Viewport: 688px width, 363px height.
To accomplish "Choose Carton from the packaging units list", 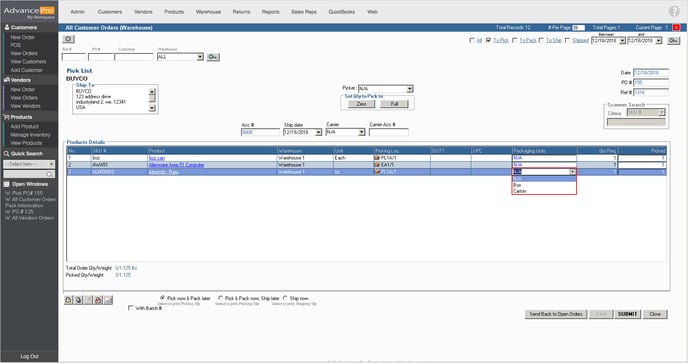I will [544, 191].
